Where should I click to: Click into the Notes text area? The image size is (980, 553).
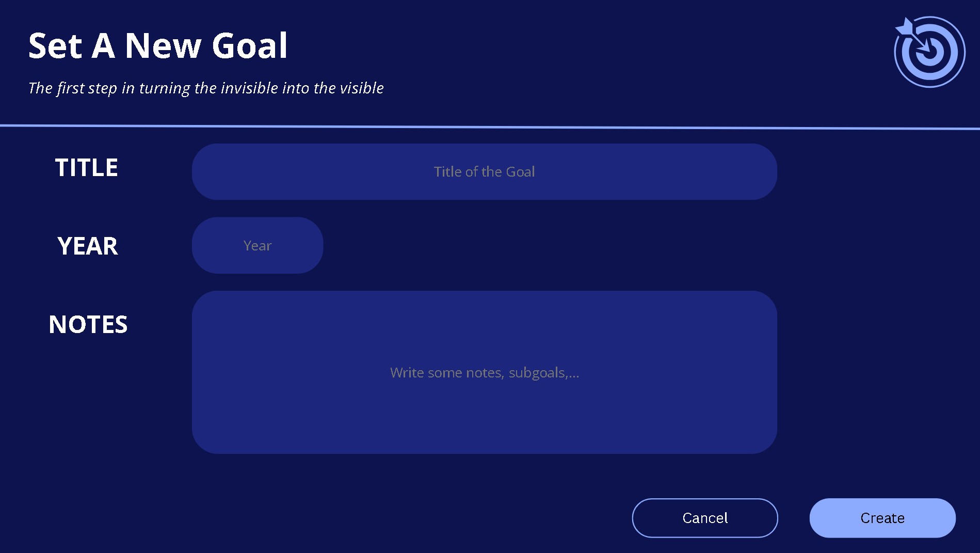484,372
